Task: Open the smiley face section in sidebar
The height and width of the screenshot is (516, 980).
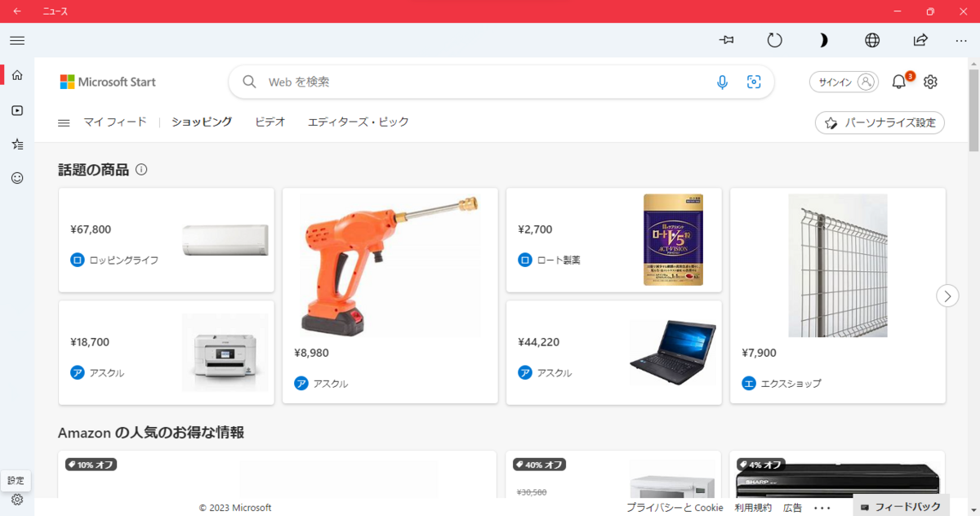Action: 17,177
